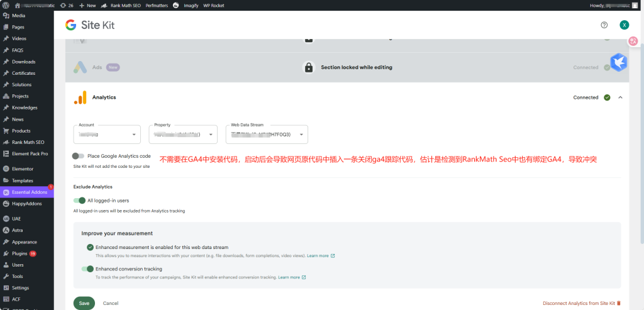Viewport: 644px width, 310px height.
Task: Open the updates counter showing 26
Action: point(66,5)
